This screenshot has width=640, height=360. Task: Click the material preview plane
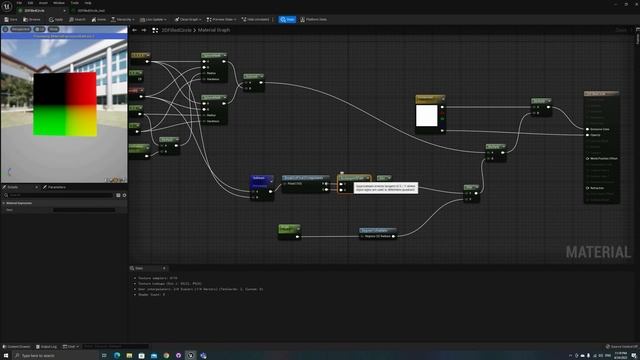(64, 104)
